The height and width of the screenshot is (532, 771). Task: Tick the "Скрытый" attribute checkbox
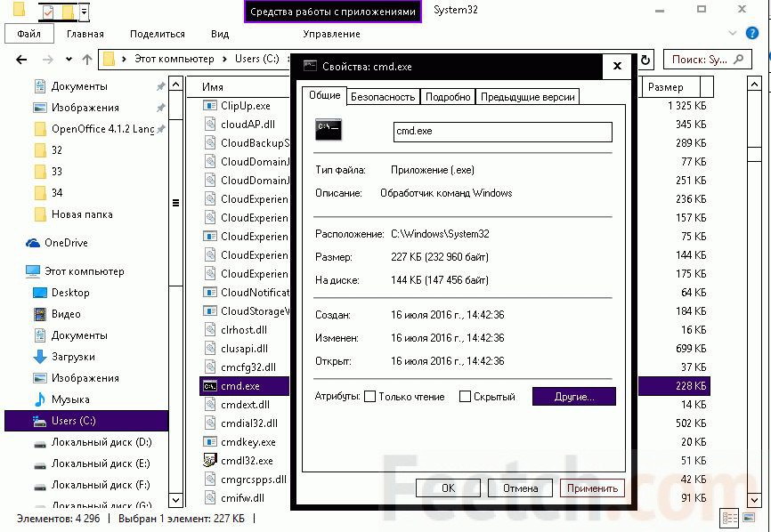pyautogui.click(x=465, y=397)
